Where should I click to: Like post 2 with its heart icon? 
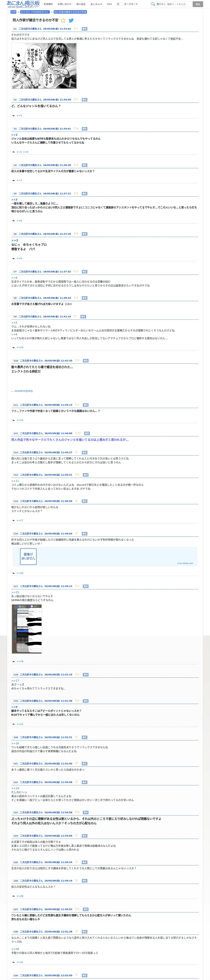[75, 99]
